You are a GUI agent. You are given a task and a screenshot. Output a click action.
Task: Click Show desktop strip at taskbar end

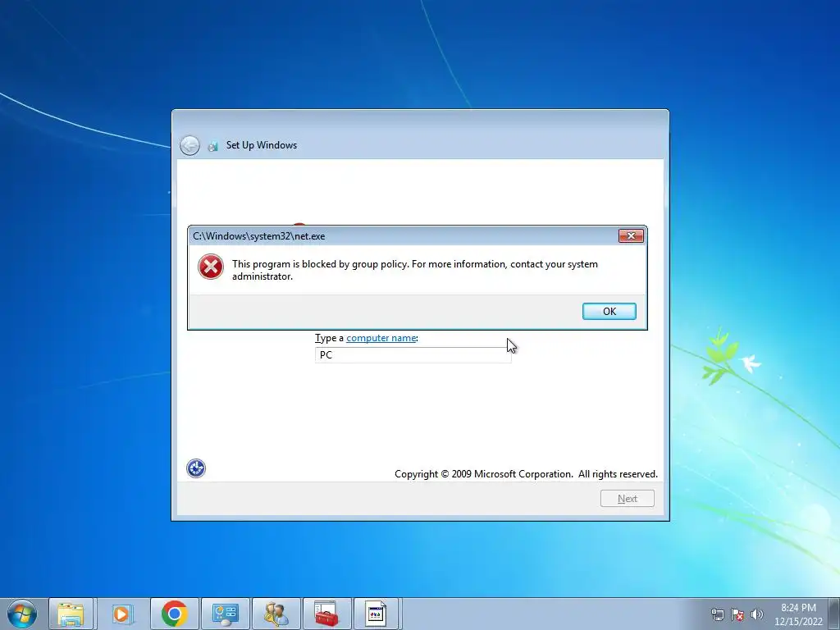coord(834,614)
